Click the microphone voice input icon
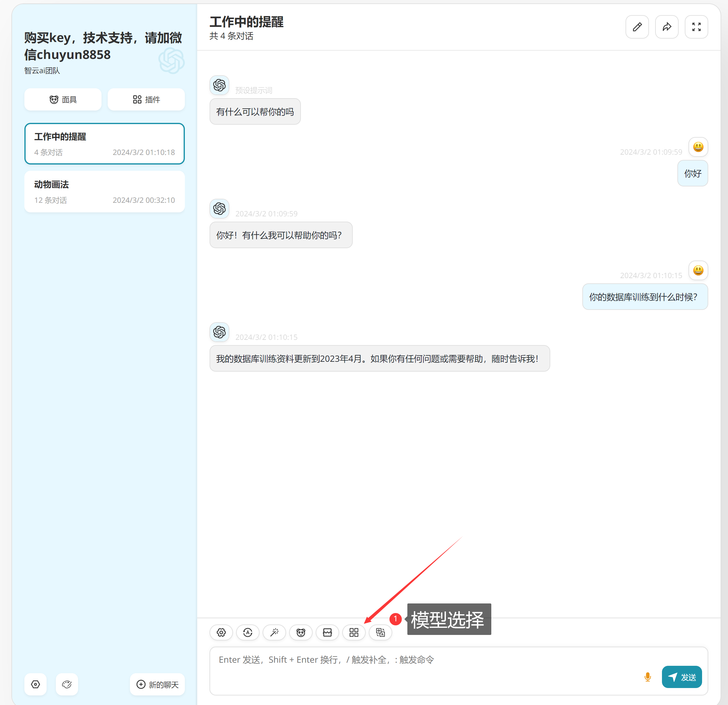The image size is (728, 705). pyautogui.click(x=647, y=677)
